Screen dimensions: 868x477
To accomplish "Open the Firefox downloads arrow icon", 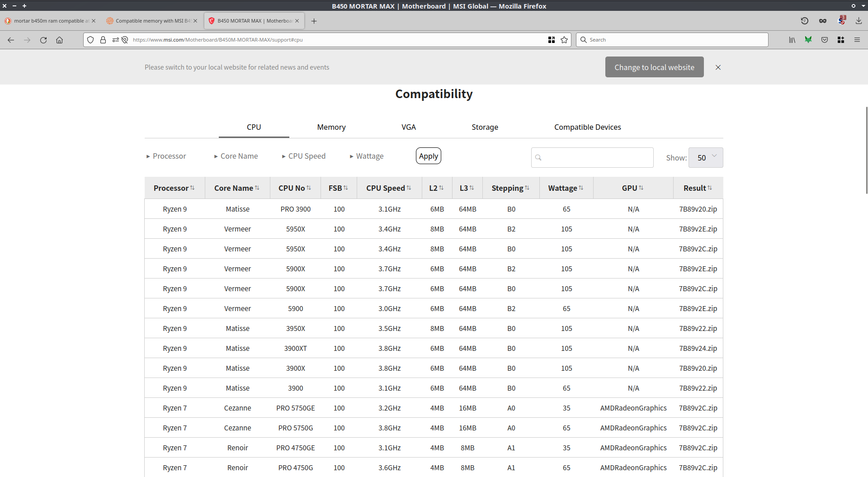I will [x=859, y=21].
